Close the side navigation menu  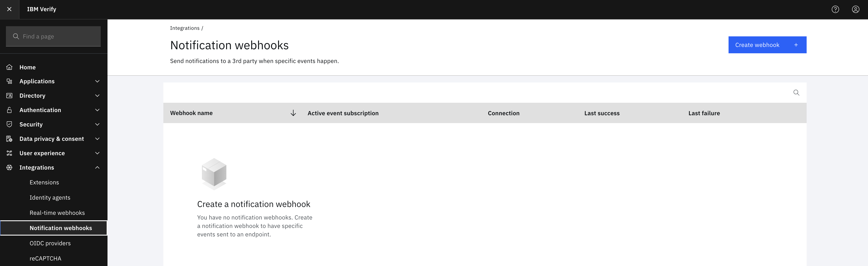click(10, 9)
